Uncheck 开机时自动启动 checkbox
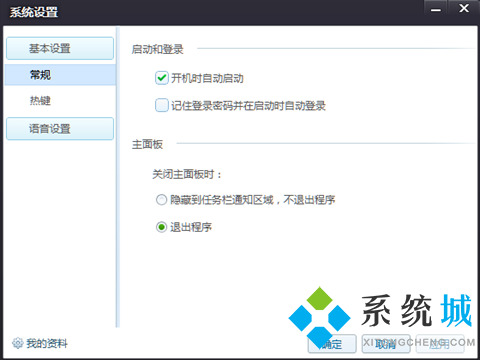The image size is (480, 360). click(x=162, y=78)
